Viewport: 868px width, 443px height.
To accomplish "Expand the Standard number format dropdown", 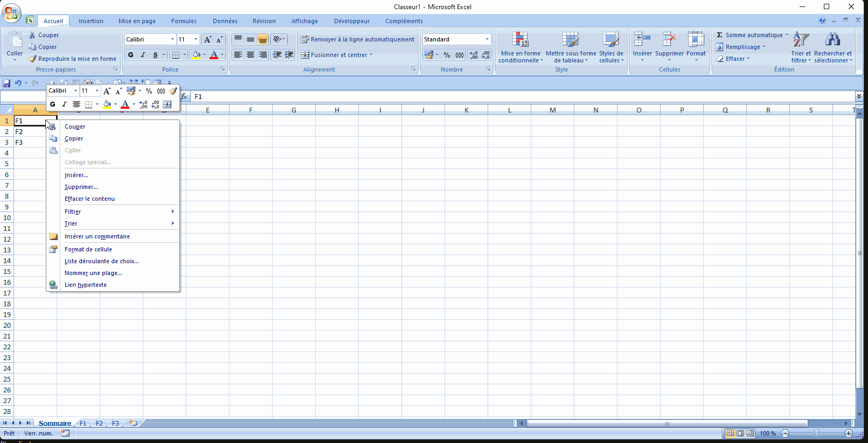I will tap(487, 39).
